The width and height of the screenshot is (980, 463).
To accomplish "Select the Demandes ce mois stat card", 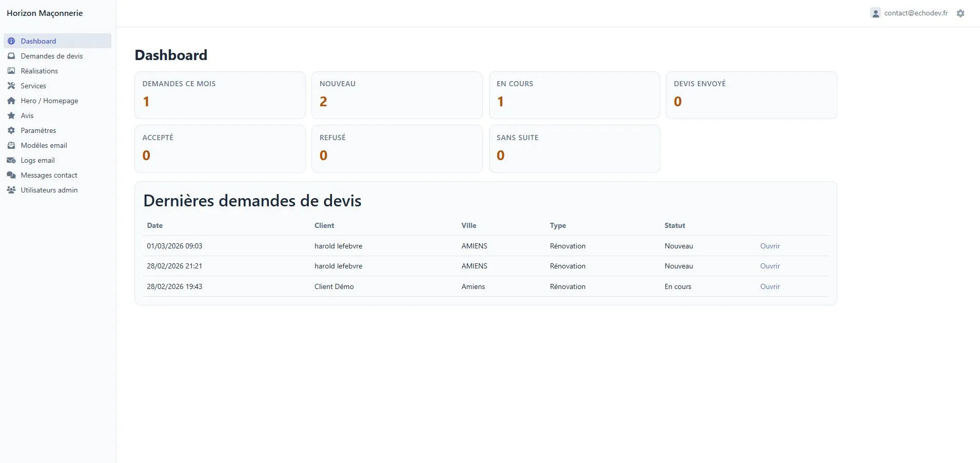I will pyautogui.click(x=220, y=95).
